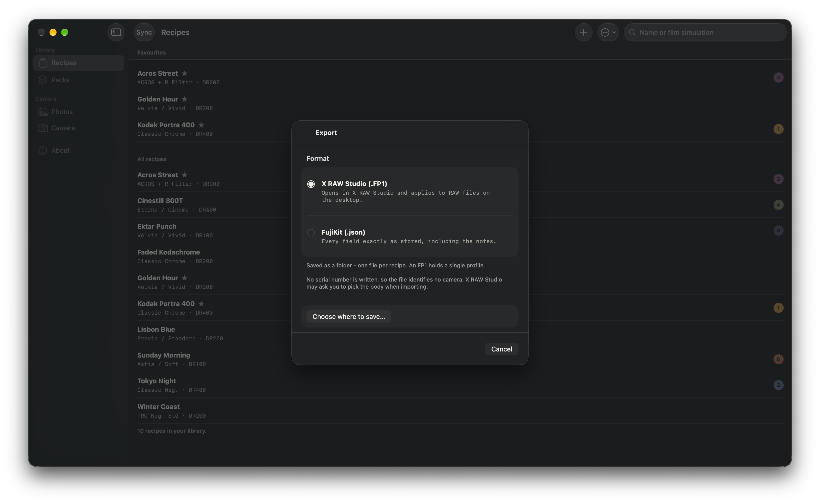Click badge 3 on Favourites Acros Street row
The image size is (820, 504).
778,77
